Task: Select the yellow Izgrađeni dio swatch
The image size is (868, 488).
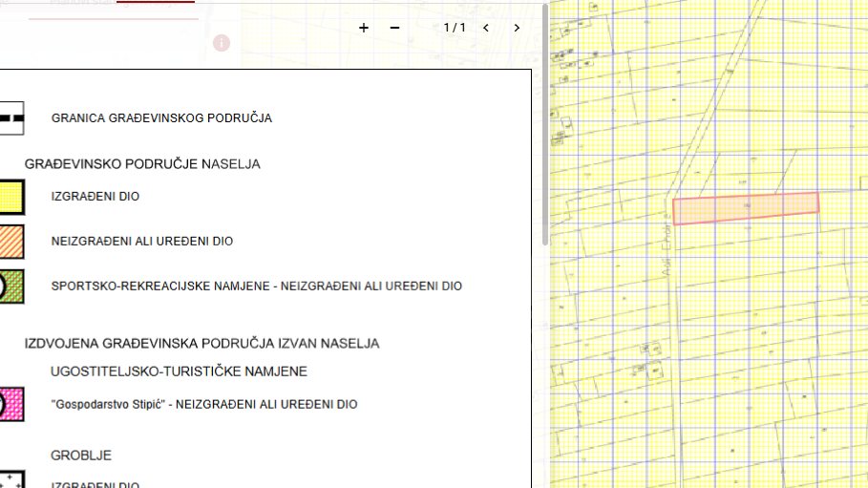Action: coord(11,197)
